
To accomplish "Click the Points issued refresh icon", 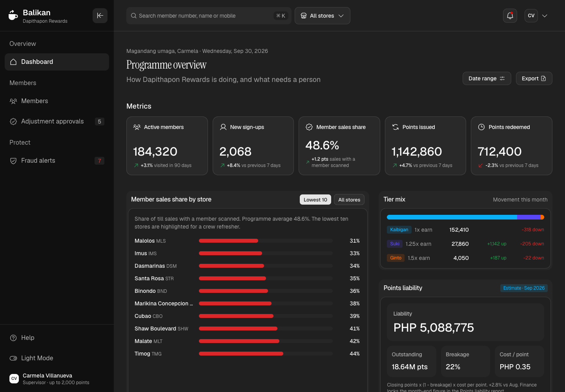I will tap(395, 127).
